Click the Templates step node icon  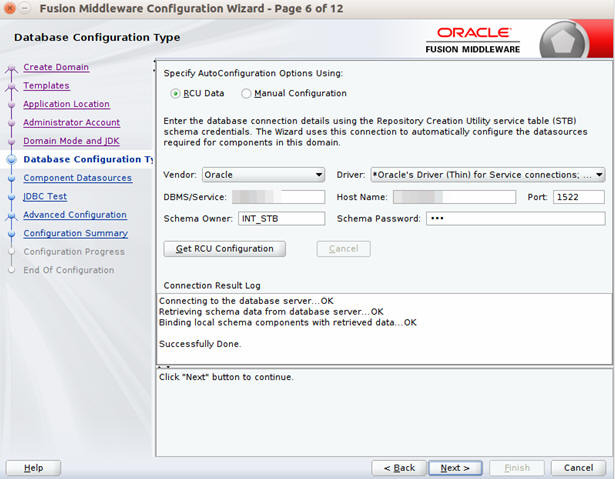pyautogui.click(x=11, y=87)
